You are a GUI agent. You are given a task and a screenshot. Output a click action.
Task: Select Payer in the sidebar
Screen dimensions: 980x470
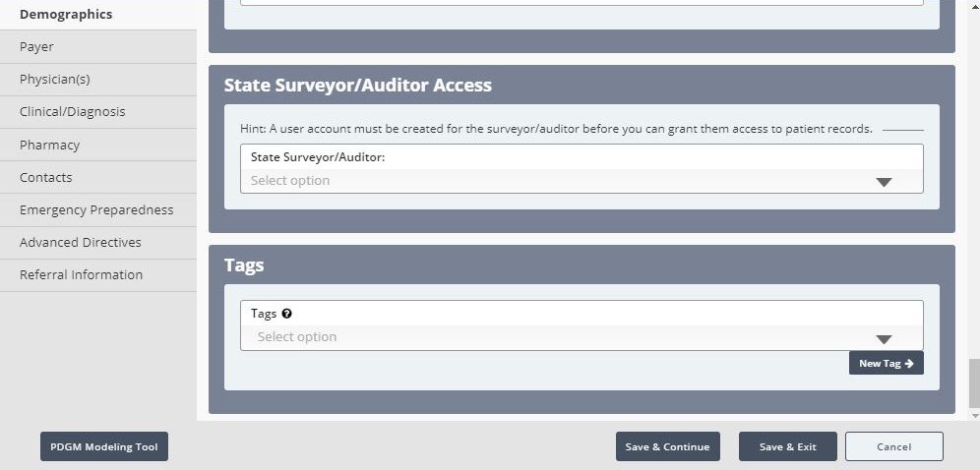[36, 47]
